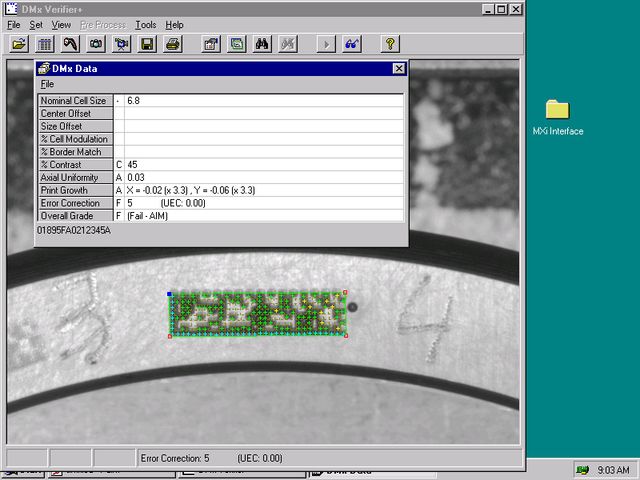Image resolution: width=640 pixels, height=480 pixels.
Task: Select the % Contrast row label
Action: point(75,164)
